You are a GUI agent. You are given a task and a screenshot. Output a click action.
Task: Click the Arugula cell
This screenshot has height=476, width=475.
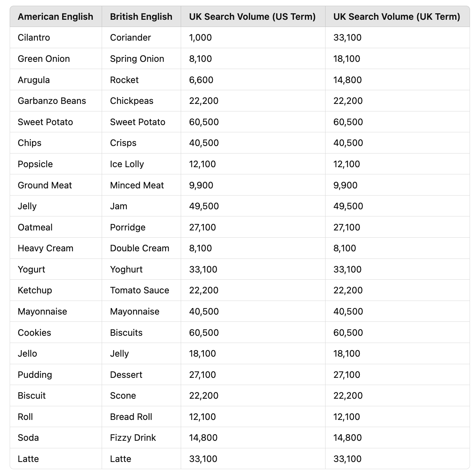(x=34, y=80)
